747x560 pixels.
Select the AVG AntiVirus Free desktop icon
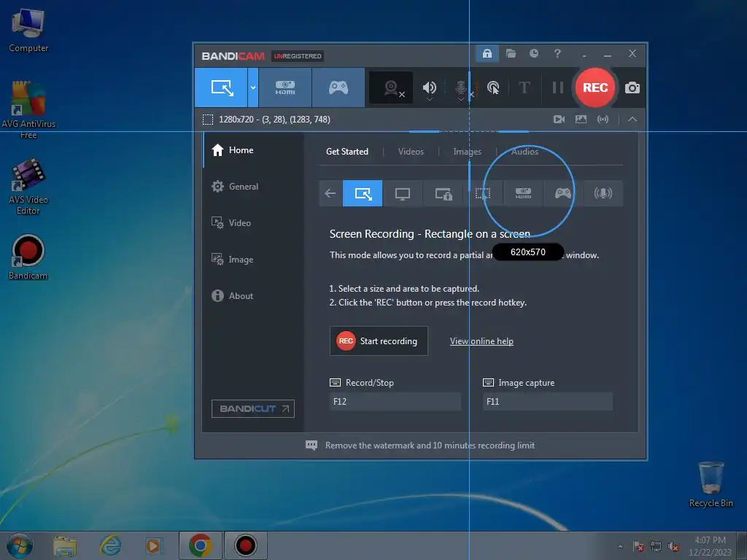(x=28, y=111)
